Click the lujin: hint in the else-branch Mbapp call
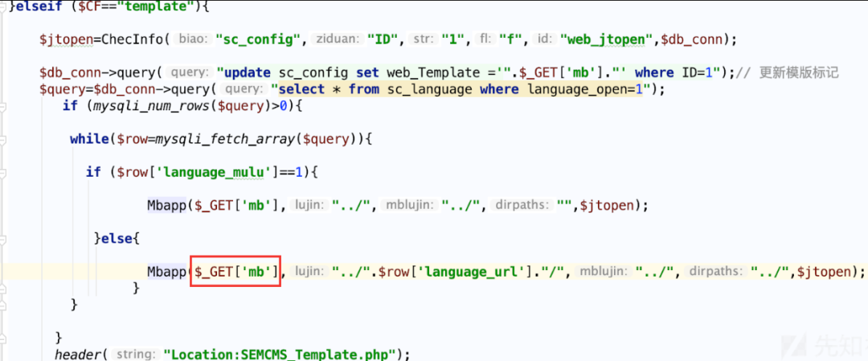Viewport: 868px width, 361px height. pos(309,271)
